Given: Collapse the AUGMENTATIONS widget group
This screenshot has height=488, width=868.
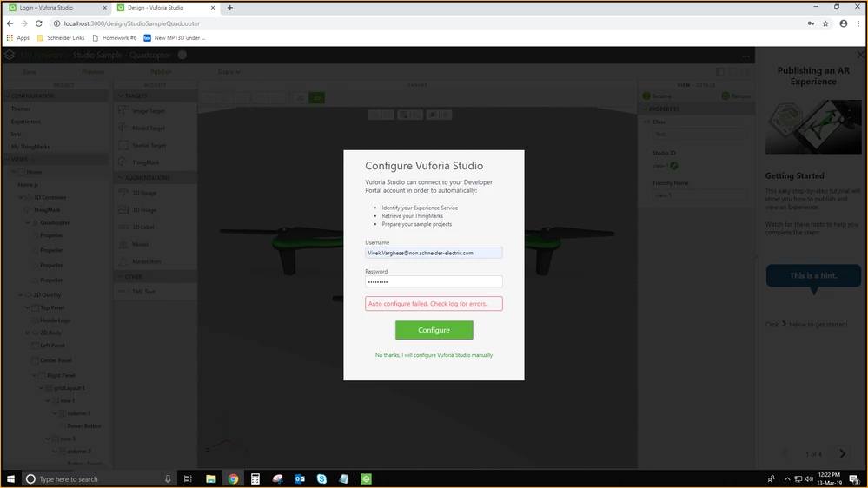Looking at the screenshot, I should 121,178.
